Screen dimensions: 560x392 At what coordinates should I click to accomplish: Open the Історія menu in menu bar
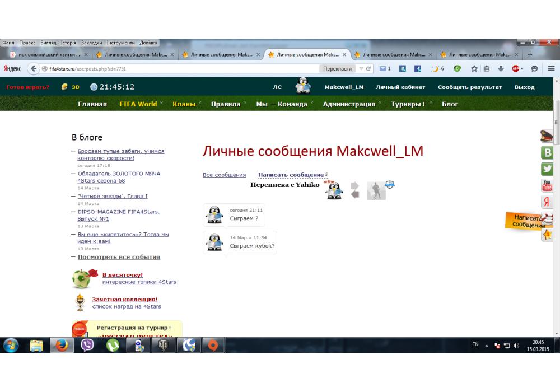coord(68,43)
